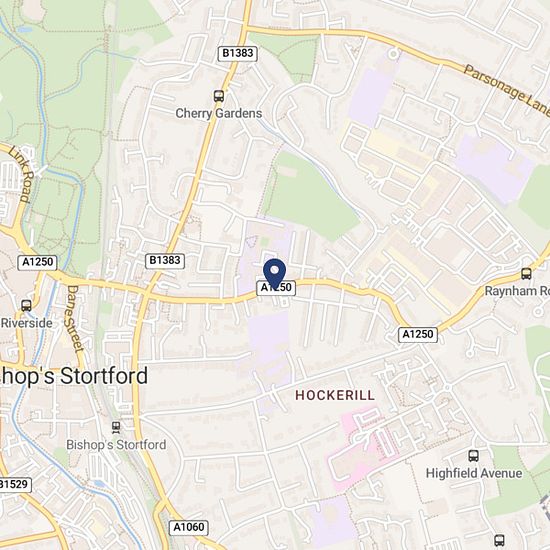The height and width of the screenshot is (550, 550).
Task: Click the HOCKERILL area label
Action: point(335,395)
